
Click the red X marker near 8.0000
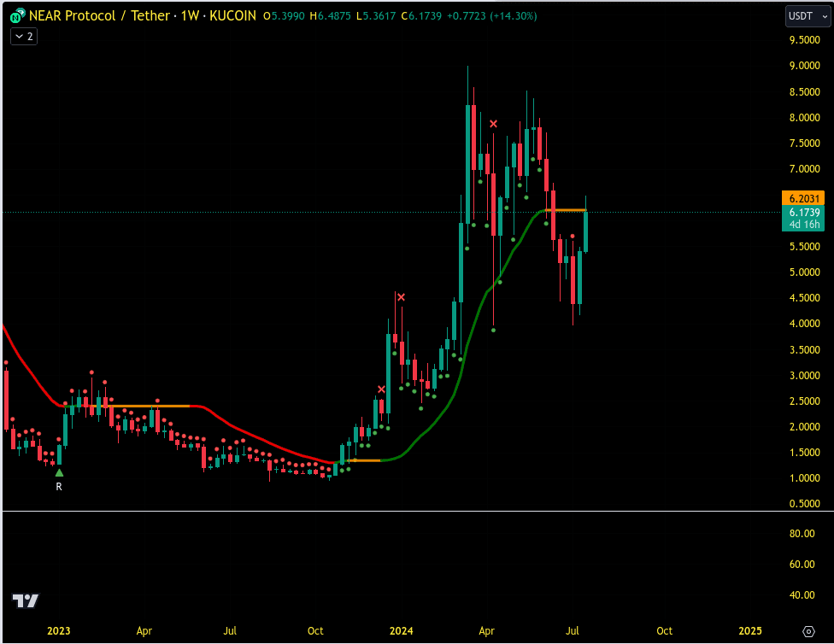(494, 124)
